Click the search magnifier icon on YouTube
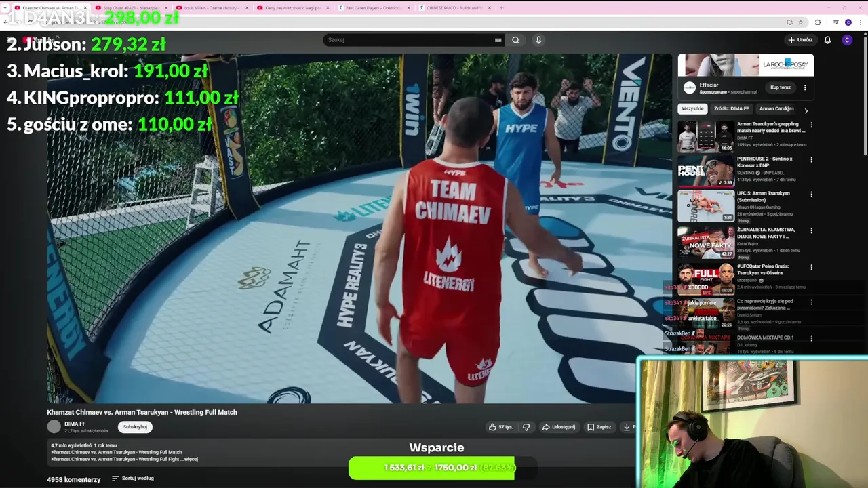Image resolution: width=868 pixels, height=488 pixels. 515,40
